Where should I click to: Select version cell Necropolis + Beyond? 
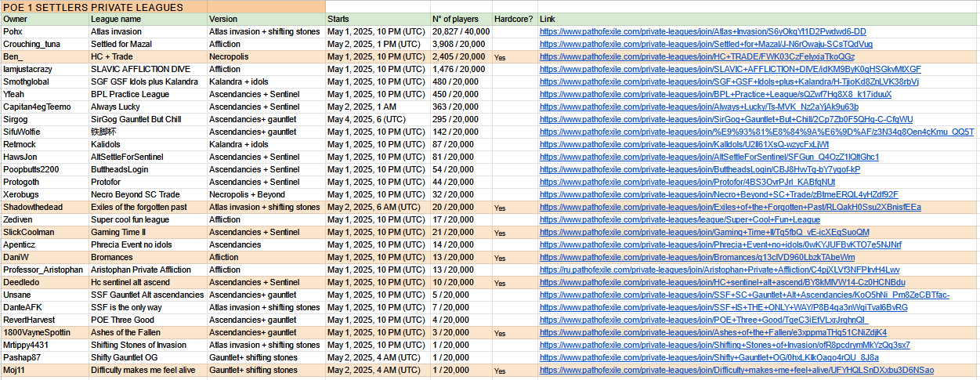tap(266, 194)
